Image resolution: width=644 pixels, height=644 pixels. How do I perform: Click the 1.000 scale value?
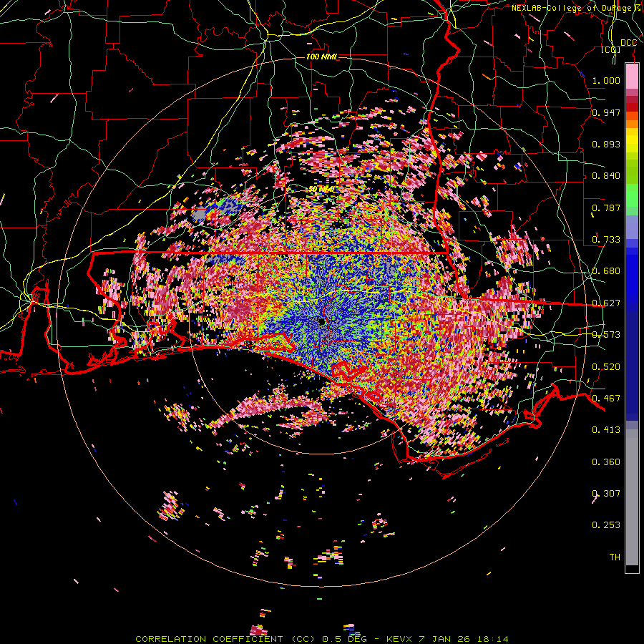(x=606, y=80)
